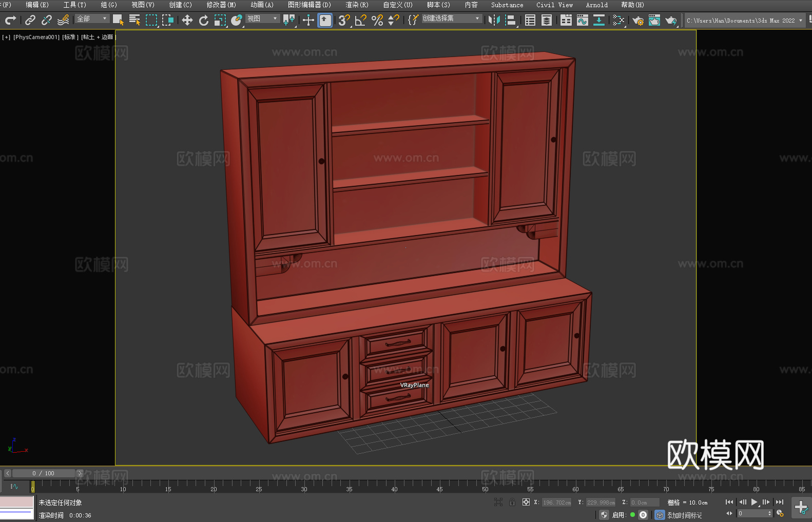Open viewport [+] general menu
This screenshot has width=812, height=522.
(6, 37)
